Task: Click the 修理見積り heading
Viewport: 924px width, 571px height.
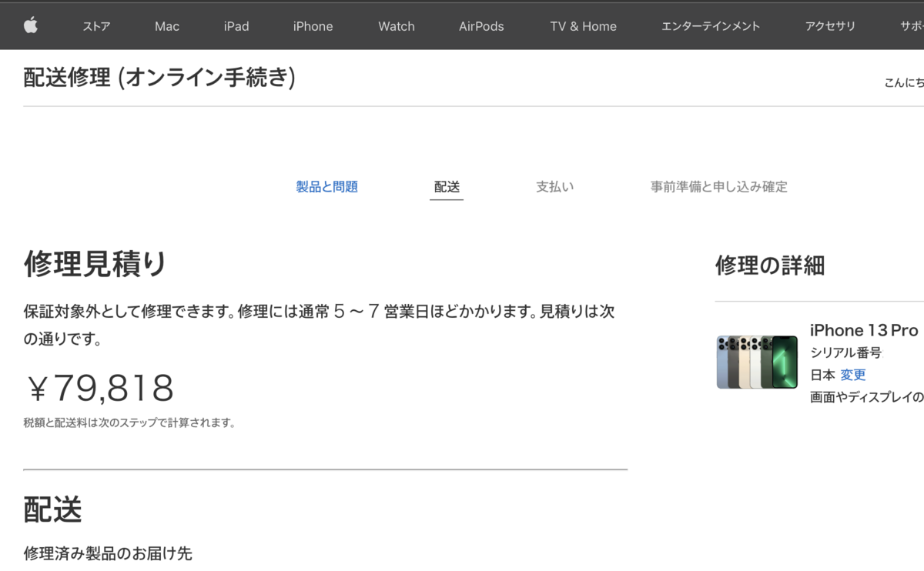Action: 95,264
